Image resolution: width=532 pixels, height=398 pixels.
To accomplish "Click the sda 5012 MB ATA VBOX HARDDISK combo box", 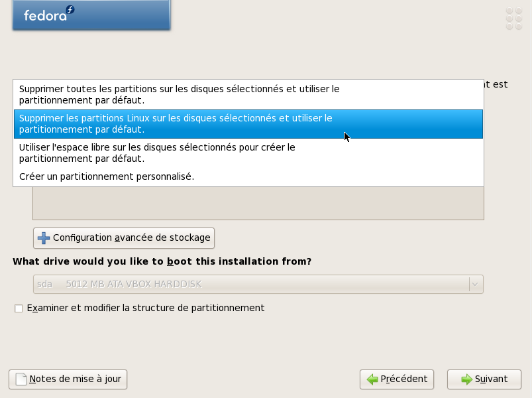I will pos(258,284).
